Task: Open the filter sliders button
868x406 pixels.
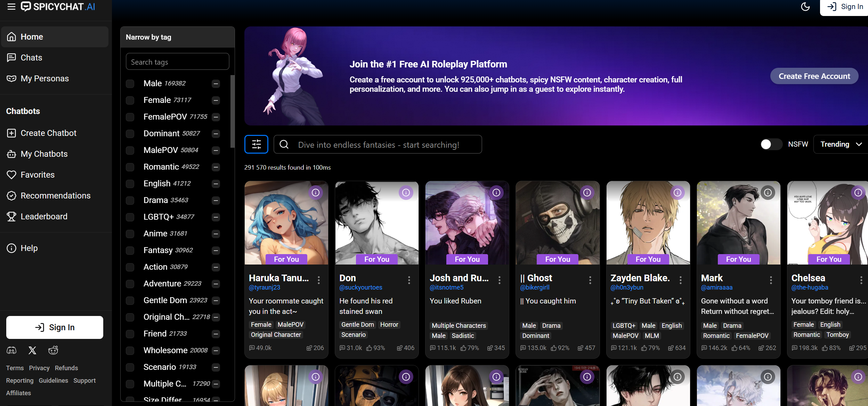Action: [x=256, y=144]
